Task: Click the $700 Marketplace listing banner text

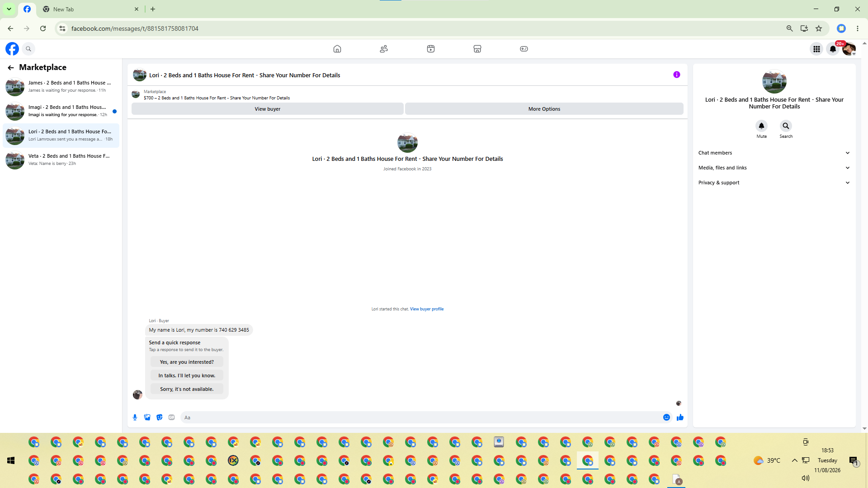Action: (x=217, y=98)
